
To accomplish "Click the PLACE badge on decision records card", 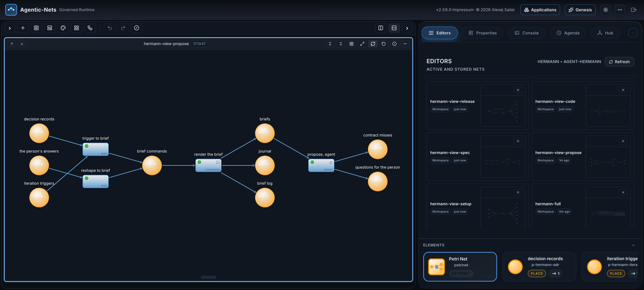I will (x=537, y=274).
